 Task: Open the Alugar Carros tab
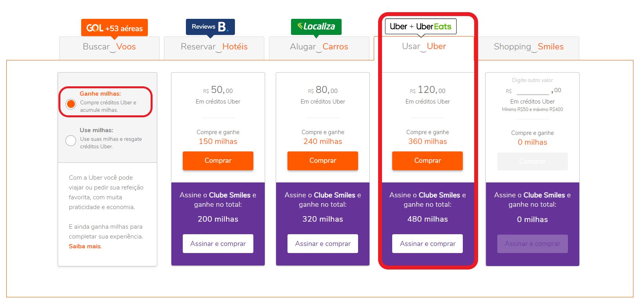tap(319, 48)
